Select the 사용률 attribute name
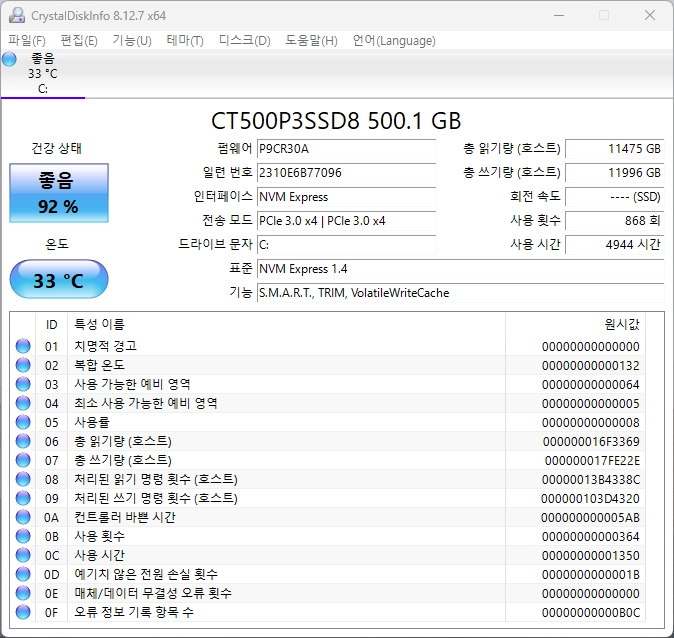 coord(92,422)
